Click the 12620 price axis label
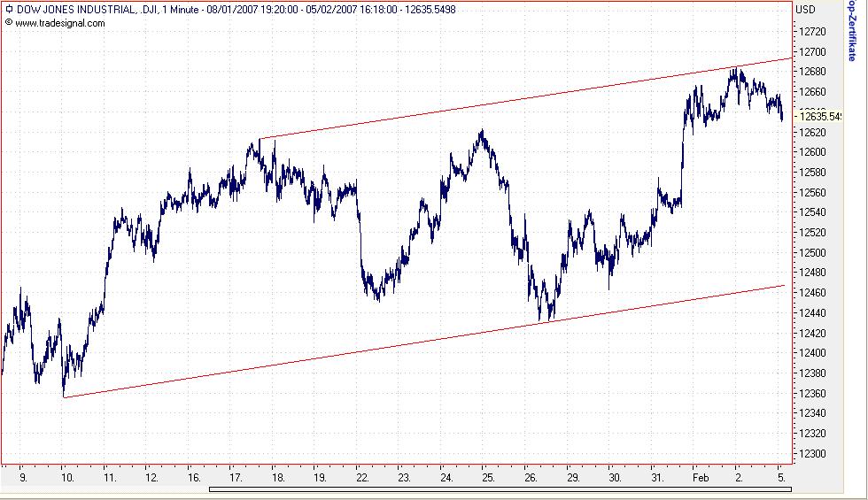The image size is (868, 500). tap(813, 132)
